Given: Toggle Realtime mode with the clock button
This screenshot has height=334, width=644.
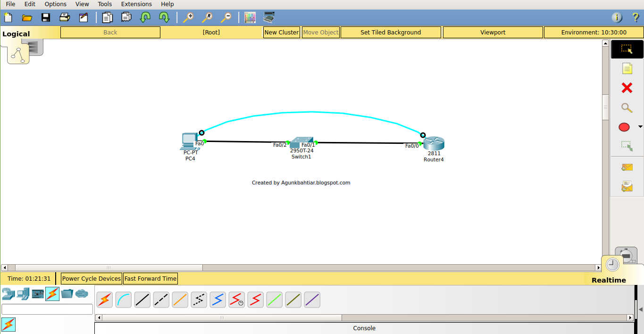Looking at the screenshot, I should coord(612,264).
